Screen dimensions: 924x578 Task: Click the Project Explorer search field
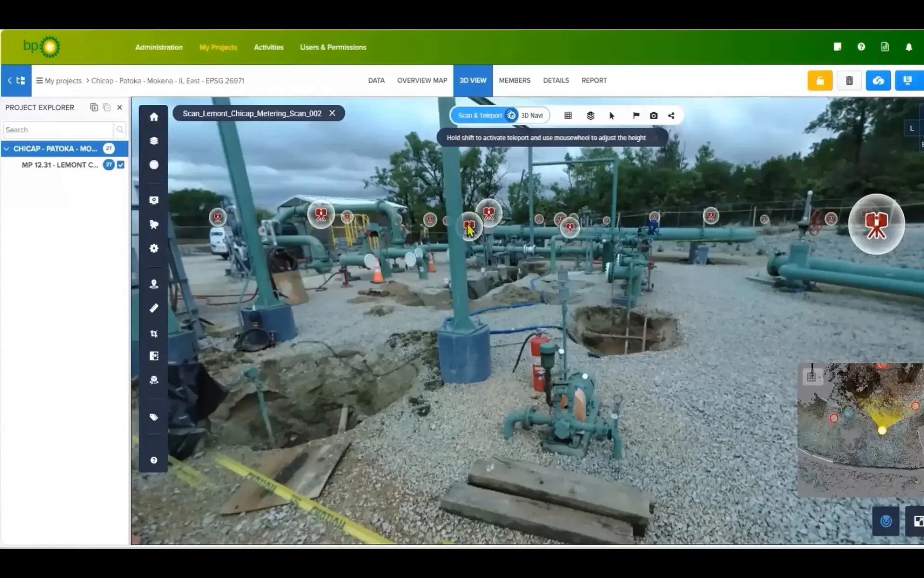point(58,130)
